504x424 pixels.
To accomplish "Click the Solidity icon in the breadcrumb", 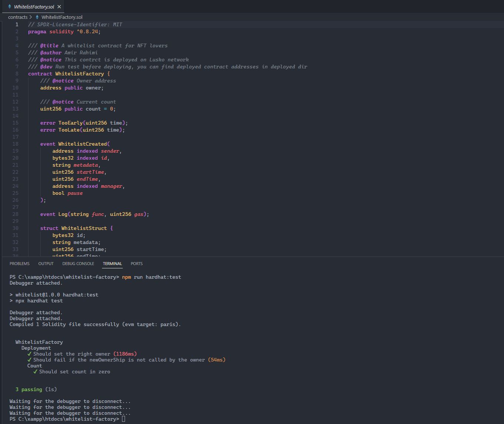I will 37,17.
